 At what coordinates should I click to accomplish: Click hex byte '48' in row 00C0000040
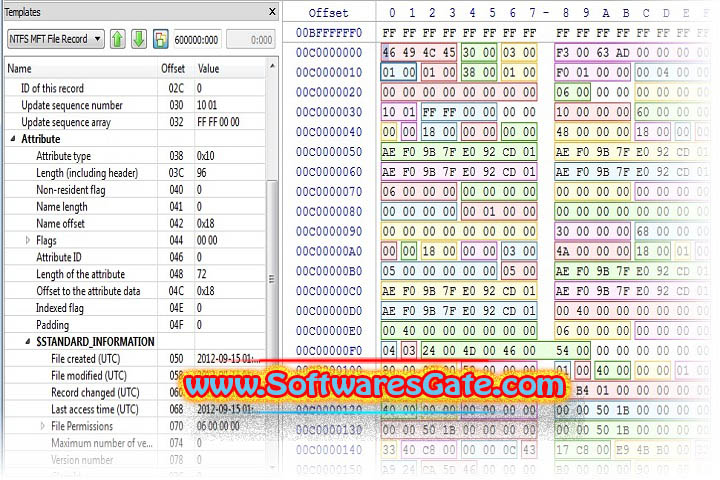(x=562, y=132)
